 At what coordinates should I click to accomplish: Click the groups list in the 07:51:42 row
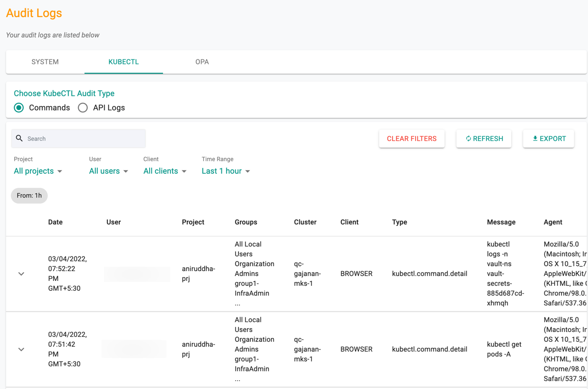tap(255, 349)
